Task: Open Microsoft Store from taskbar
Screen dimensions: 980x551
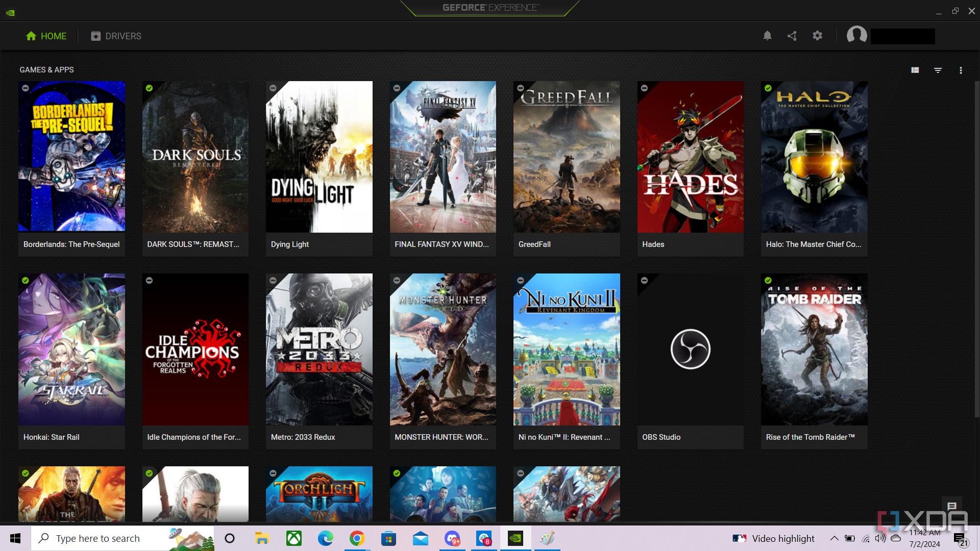Action: pyautogui.click(x=389, y=538)
